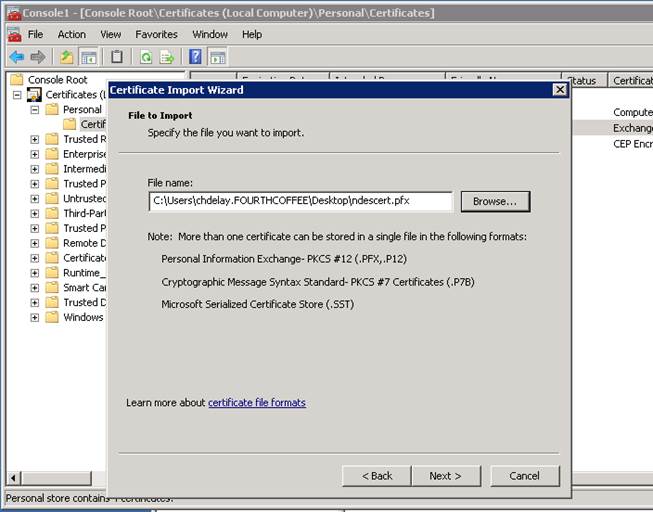Click the Paste clipboard toolbar icon
This screenshot has height=512, width=653.
117,57
